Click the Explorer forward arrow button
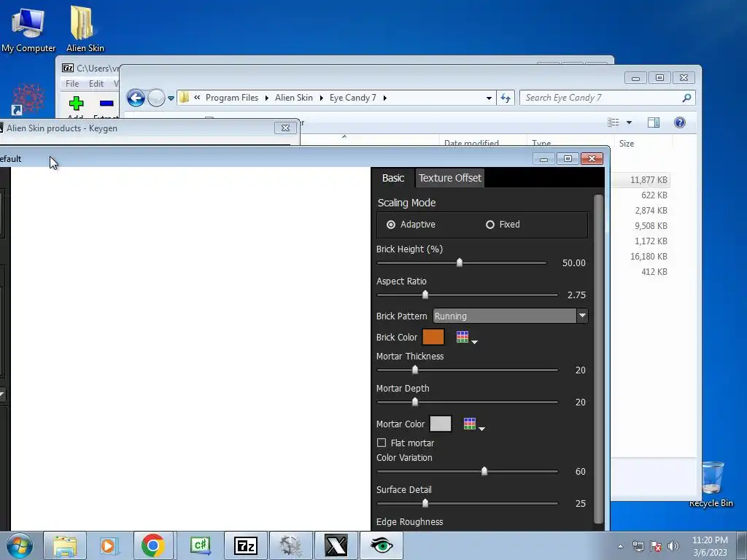The image size is (747, 560). [156, 98]
